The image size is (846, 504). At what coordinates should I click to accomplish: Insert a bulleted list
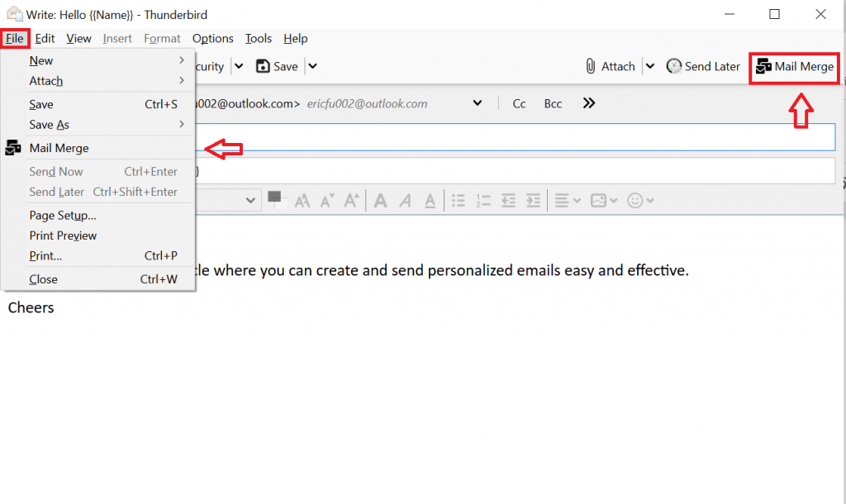pyautogui.click(x=459, y=200)
